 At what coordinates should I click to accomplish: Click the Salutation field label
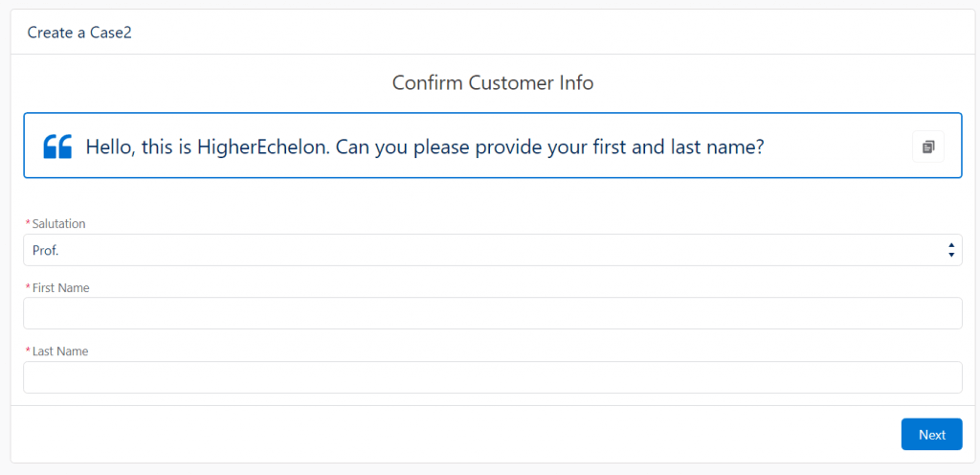(x=58, y=224)
